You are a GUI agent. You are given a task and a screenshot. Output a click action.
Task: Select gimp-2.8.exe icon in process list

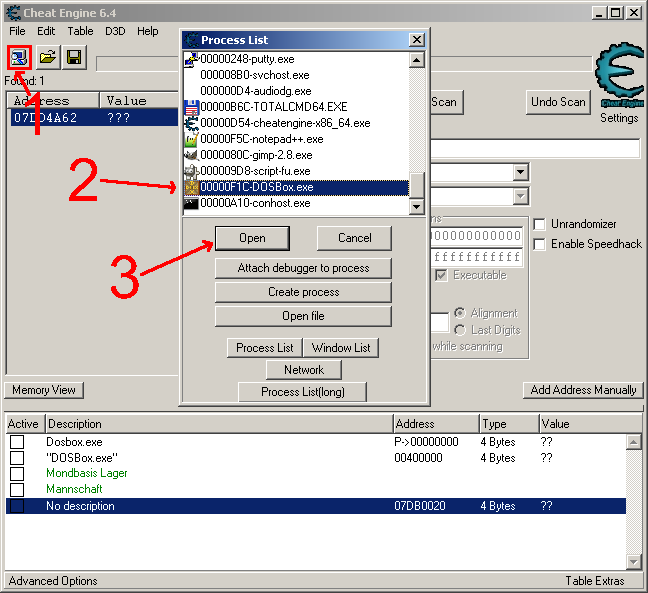[x=191, y=155]
